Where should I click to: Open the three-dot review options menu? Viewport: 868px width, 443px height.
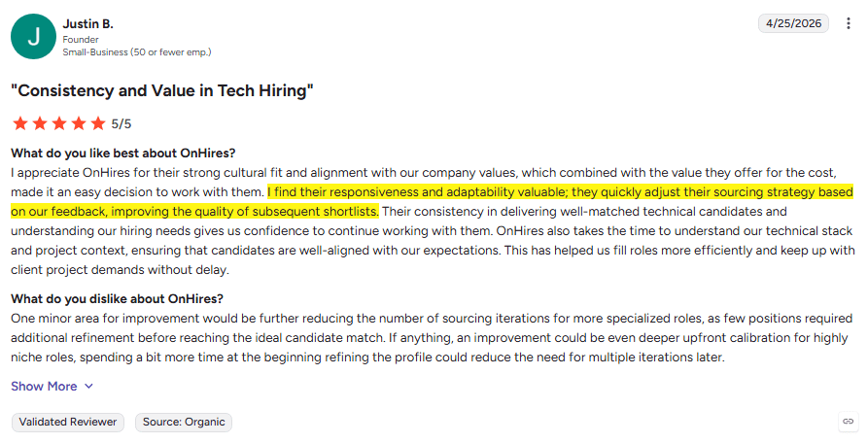coord(848,23)
